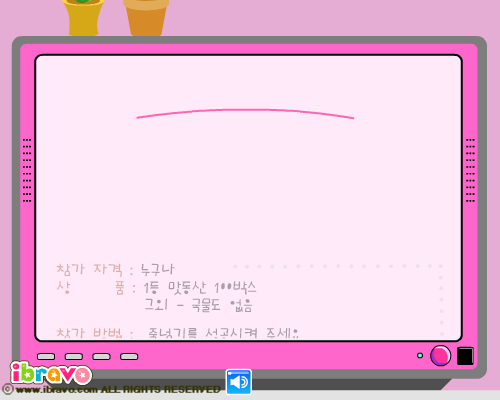
Task: Click the right speaker grille dots
Action: coord(470,170)
